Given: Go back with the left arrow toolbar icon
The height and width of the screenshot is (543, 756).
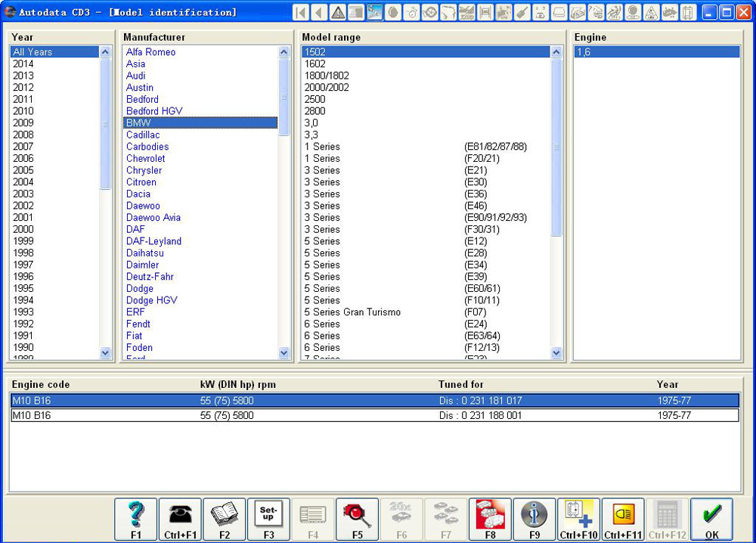Looking at the screenshot, I should pos(319,12).
